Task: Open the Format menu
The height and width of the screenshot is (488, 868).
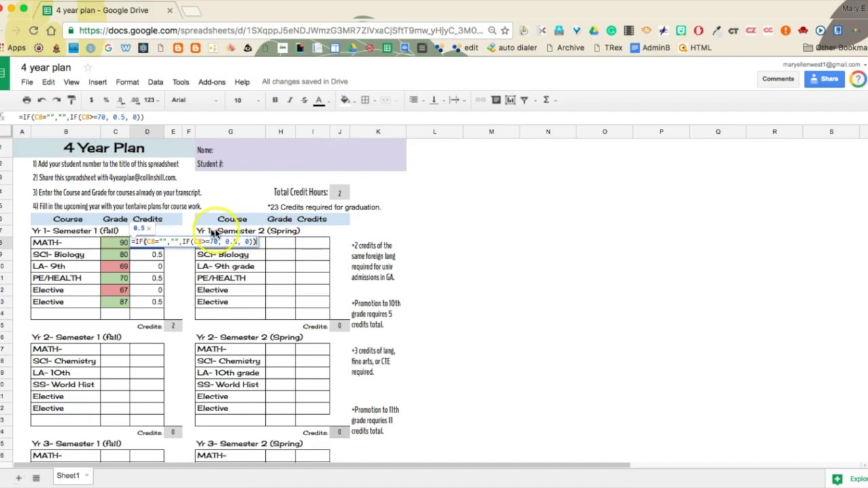Action: [x=127, y=82]
